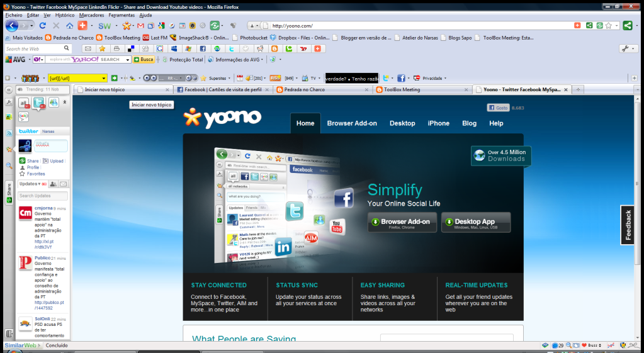Click the Facebook icon in the search toolbar

(x=203, y=48)
